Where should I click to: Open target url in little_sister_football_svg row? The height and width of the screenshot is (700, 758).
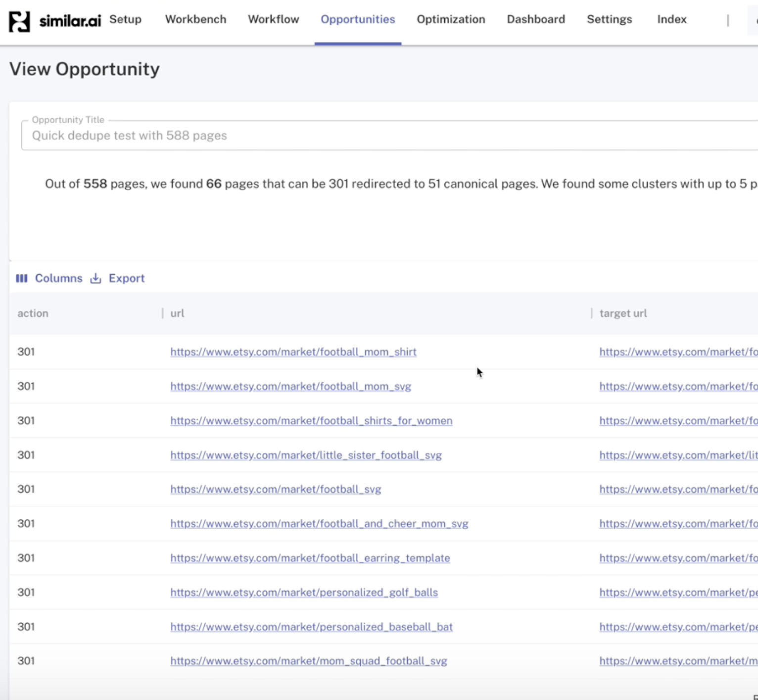coord(678,455)
